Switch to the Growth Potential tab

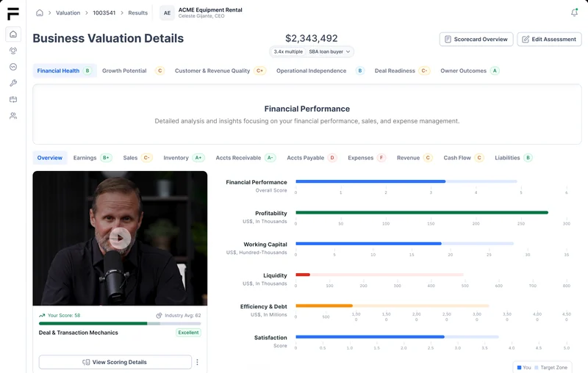[x=133, y=70]
